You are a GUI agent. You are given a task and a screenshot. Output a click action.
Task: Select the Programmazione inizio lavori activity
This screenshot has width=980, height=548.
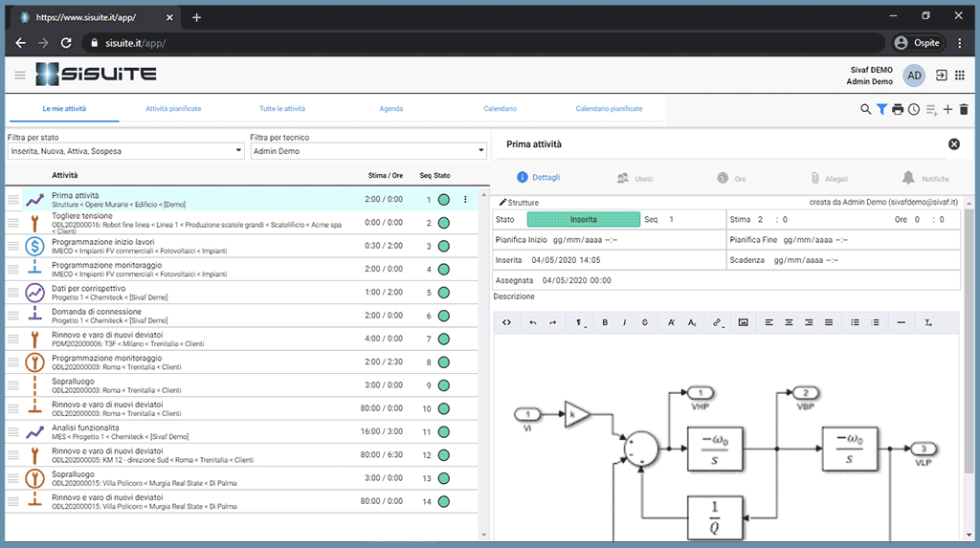pyautogui.click(x=241, y=246)
